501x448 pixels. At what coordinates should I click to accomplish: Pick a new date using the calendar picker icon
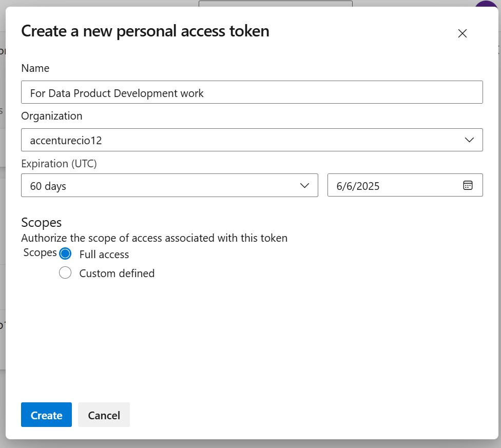coord(468,185)
